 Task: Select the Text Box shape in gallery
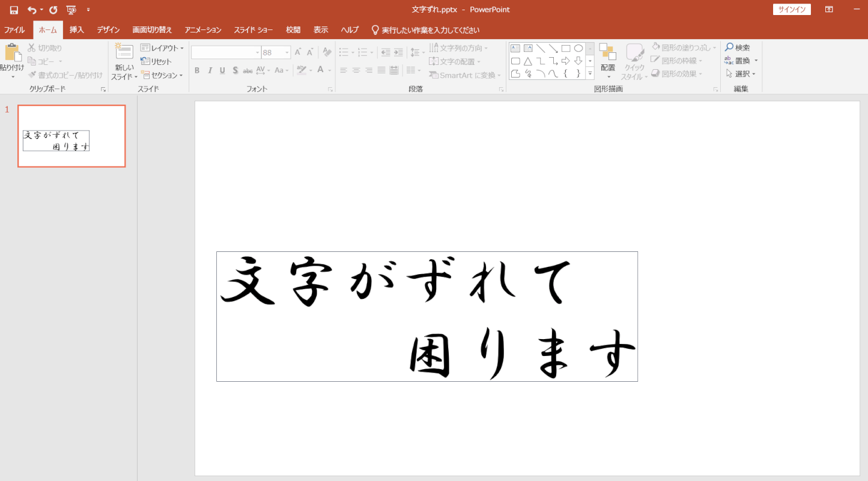tap(515, 48)
